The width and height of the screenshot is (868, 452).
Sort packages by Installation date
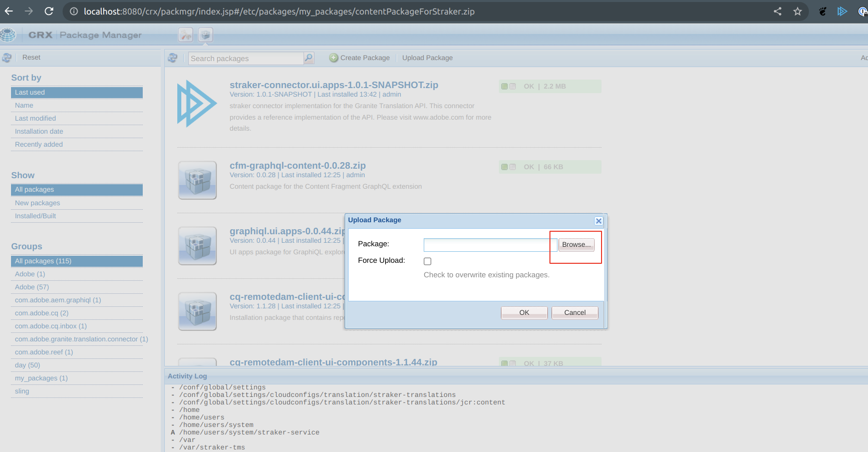tap(77, 132)
